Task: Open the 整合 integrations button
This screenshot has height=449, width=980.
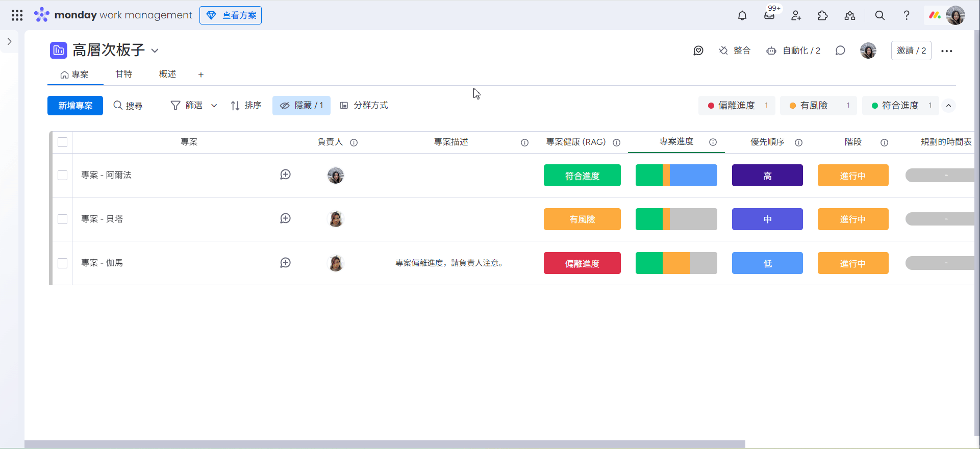Action: (x=735, y=51)
